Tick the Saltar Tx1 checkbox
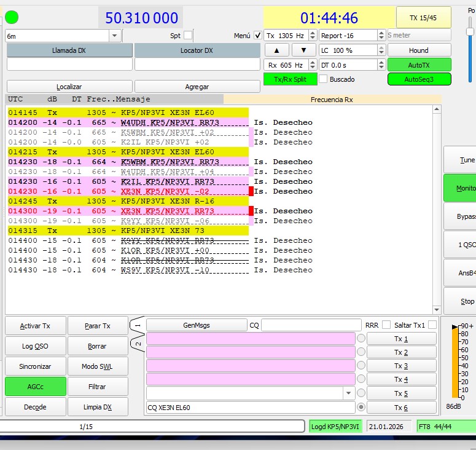The width and height of the screenshot is (476, 450). (432, 325)
